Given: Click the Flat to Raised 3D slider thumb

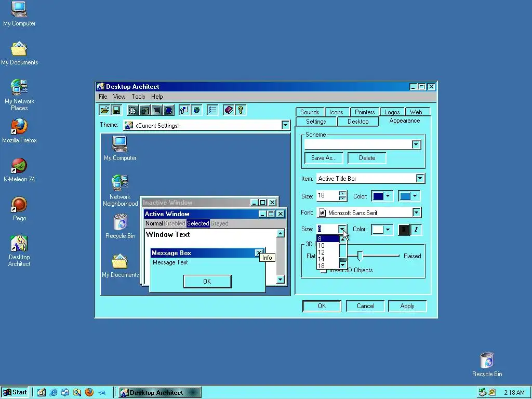Looking at the screenshot, I should 360,256.
